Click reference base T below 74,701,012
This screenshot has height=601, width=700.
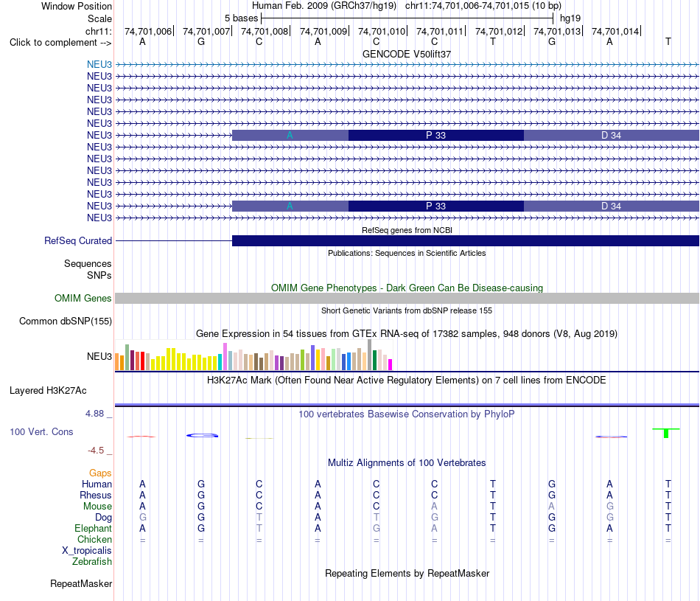[x=493, y=41]
